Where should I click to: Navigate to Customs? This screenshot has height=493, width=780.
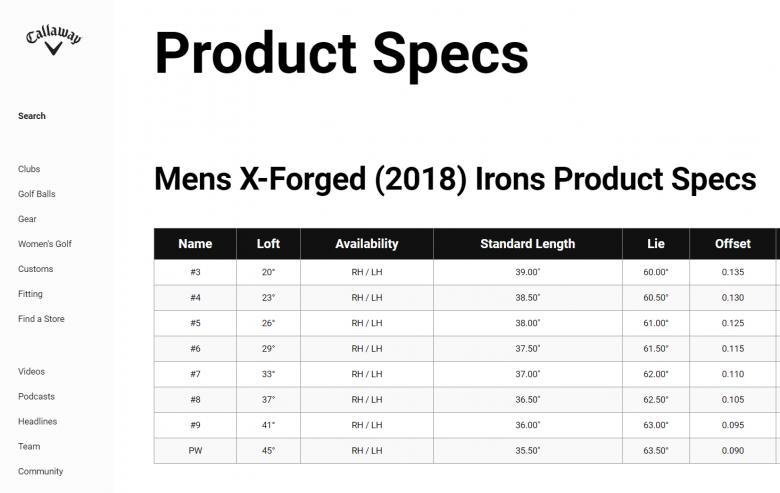tap(36, 269)
